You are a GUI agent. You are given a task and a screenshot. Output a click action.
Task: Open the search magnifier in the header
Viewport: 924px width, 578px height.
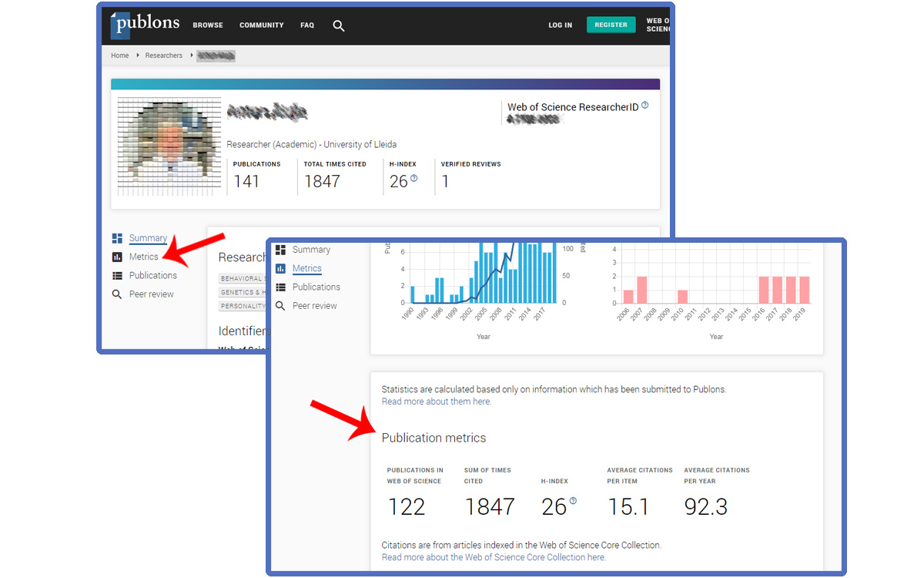[339, 25]
